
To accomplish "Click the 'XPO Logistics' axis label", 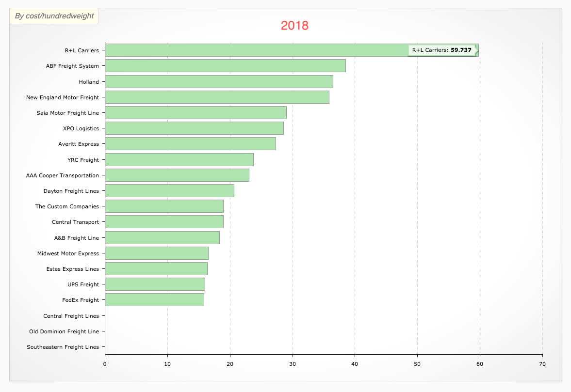I will point(81,129).
